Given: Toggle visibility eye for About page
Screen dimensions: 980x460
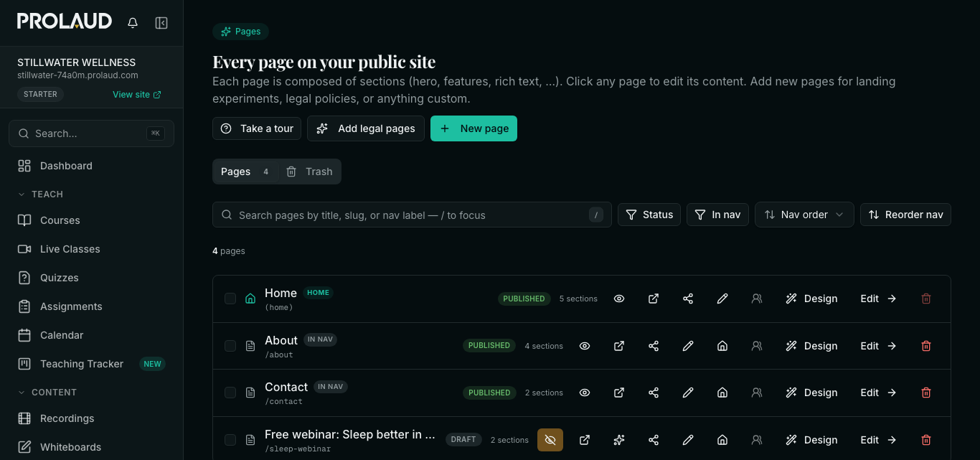Looking at the screenshot, I should 585,346.
